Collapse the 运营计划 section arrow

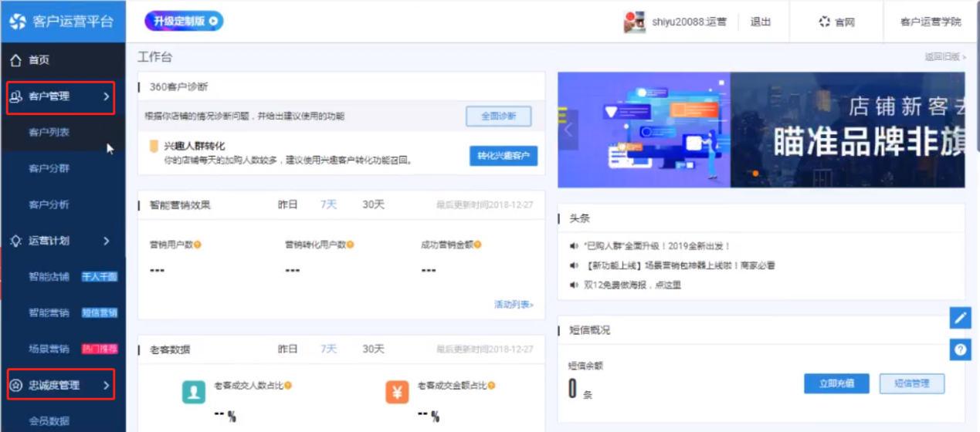coord(106,241)
